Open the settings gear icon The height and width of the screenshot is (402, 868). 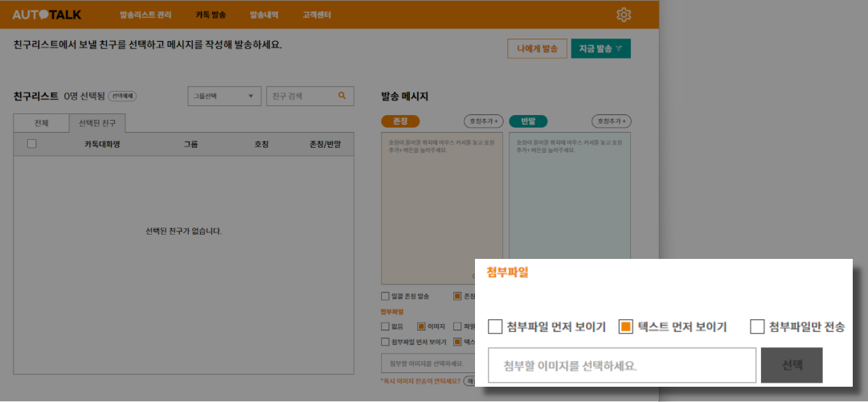(624, 15)
